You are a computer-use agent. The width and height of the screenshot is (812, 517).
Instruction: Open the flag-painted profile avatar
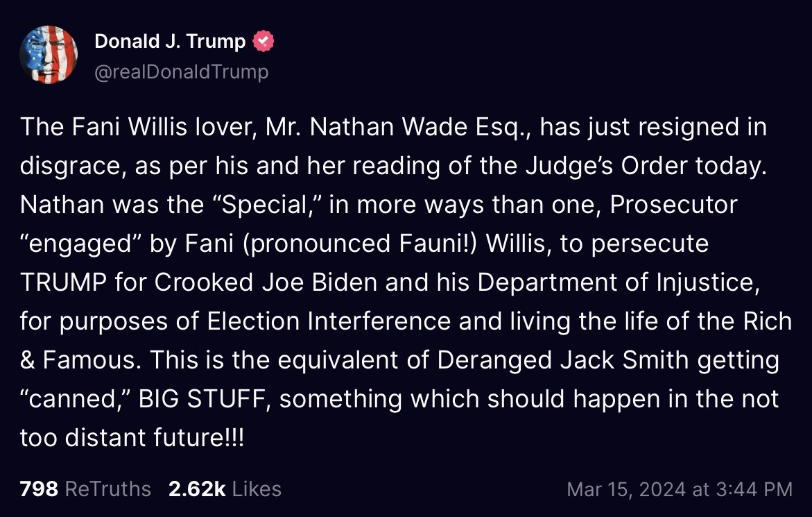point(49,54)
